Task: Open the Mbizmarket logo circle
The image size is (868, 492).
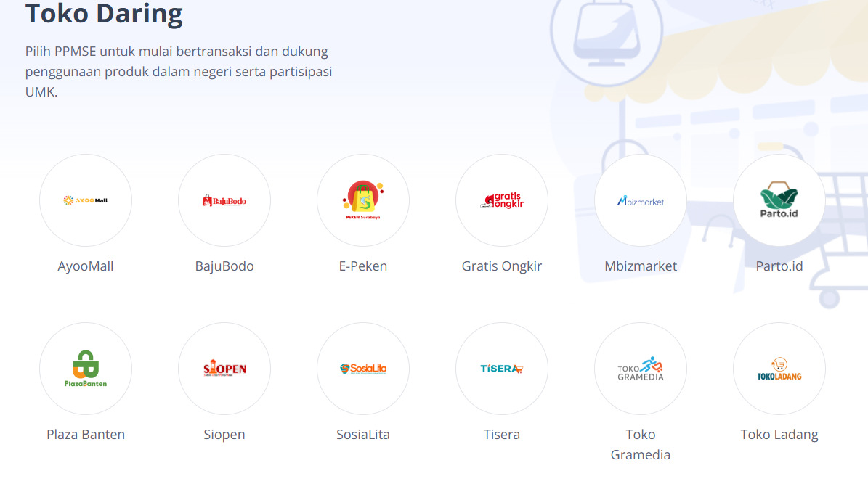Action: tap(641, 200)
